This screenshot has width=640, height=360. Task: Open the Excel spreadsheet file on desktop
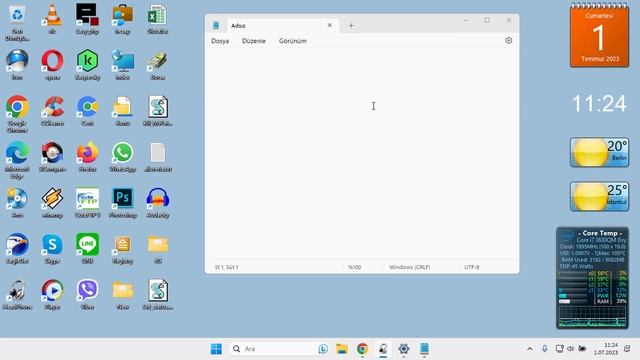tap(158, 19)
